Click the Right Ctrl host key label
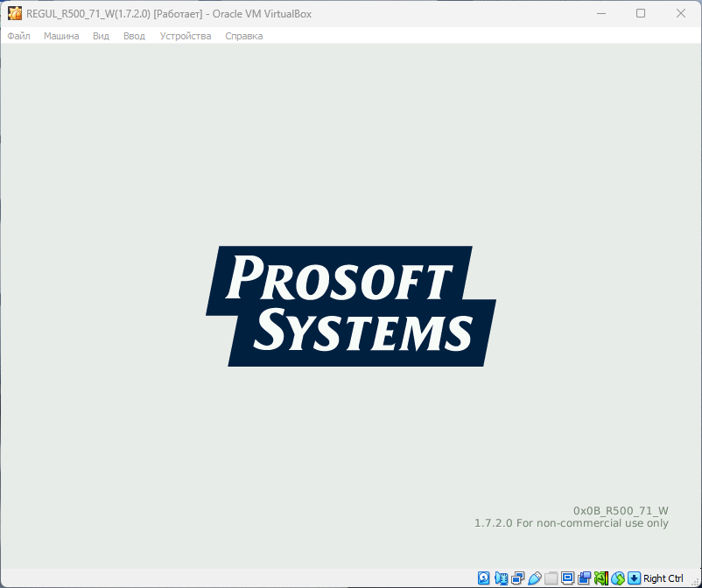The height and width of the screenshot is (588, 702). pos(663,578)
